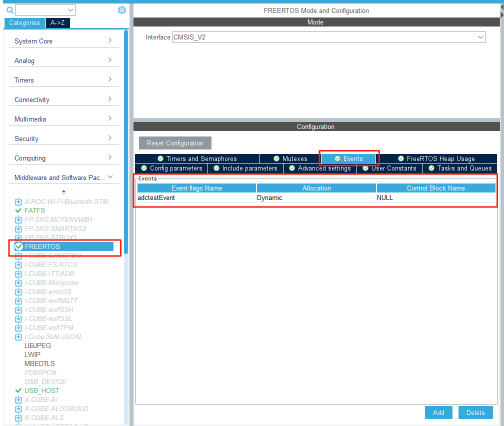Switch to the Categories tab
The width and height of the screenshot is (504, 426).
tap(24, 23)
